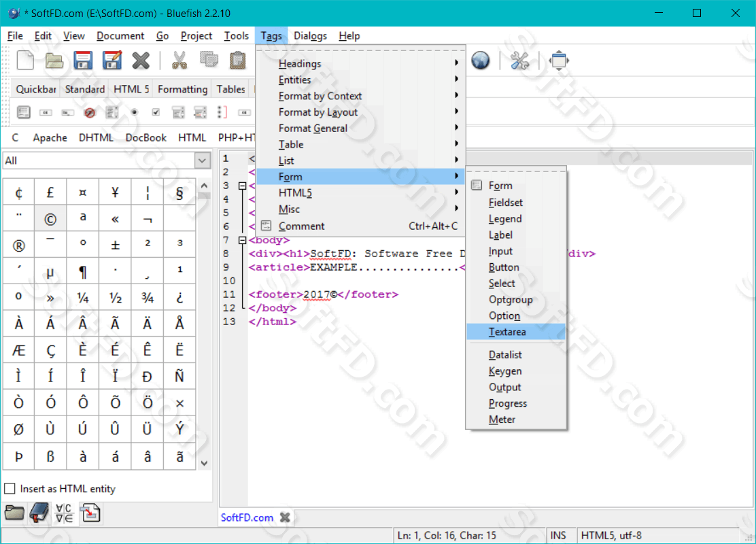756x544 pixels.
Task: Select the DocBook snippets tab
Action: coord(145,137)
